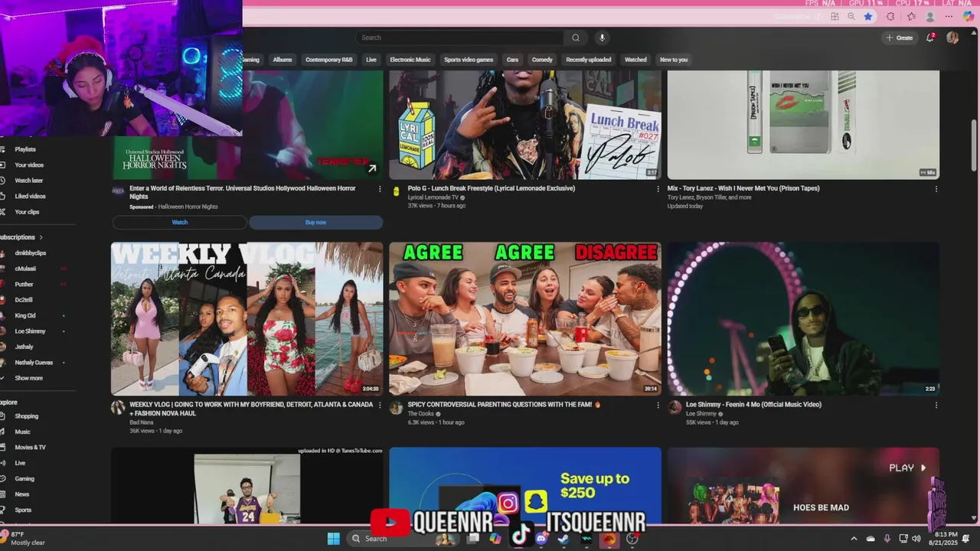Open the Weekly Vlog video thumbnail
The image size is (980, 551).
pyautogui.click(x=247, y=319)
